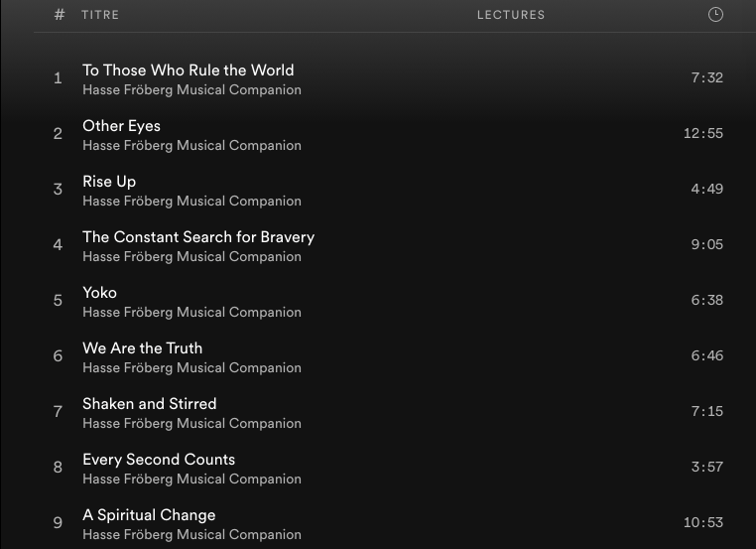Open the artist link under Other Eyes
Image resolution: width=756 pixels, height=549 pixels.
pos(191,145)
